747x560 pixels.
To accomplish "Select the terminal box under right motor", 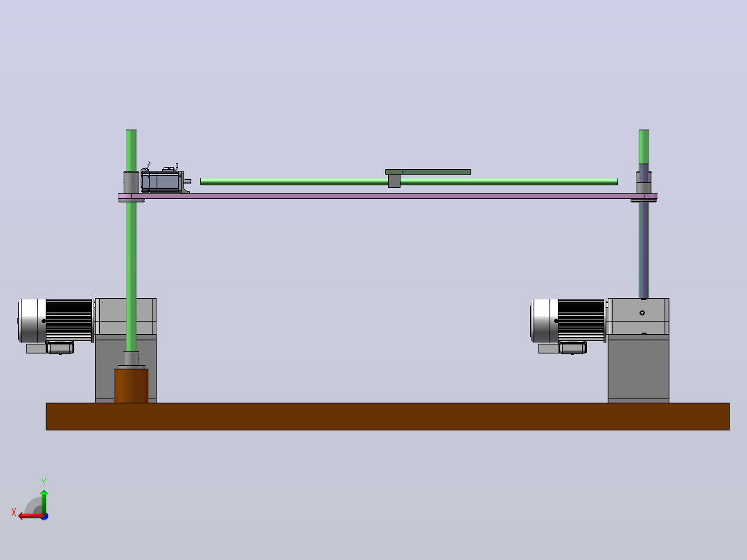I will point(572,347).
